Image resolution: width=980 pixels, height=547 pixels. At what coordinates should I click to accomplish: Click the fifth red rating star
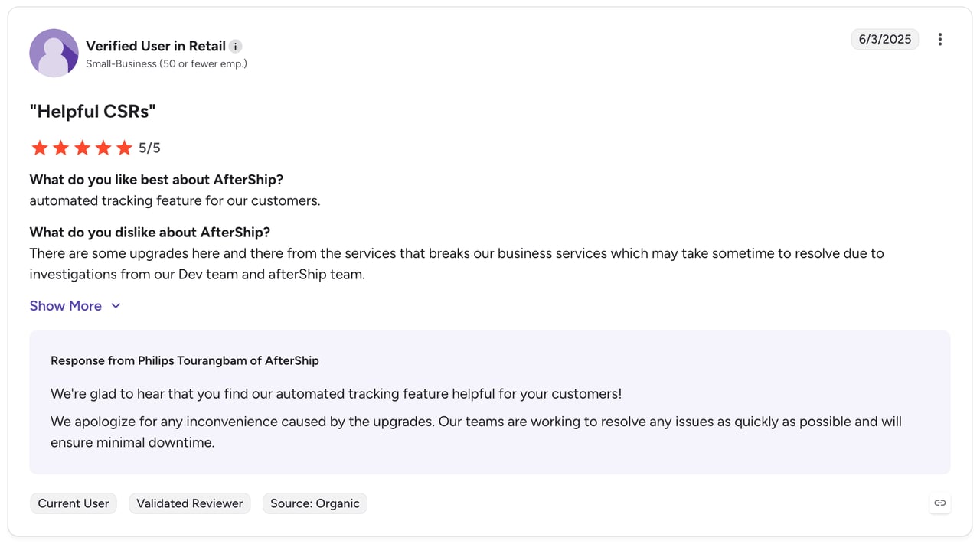tap(124, 148)
